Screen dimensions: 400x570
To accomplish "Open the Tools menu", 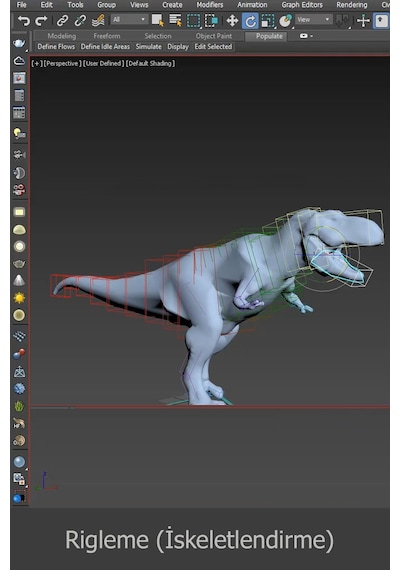I will click(75, 5).
